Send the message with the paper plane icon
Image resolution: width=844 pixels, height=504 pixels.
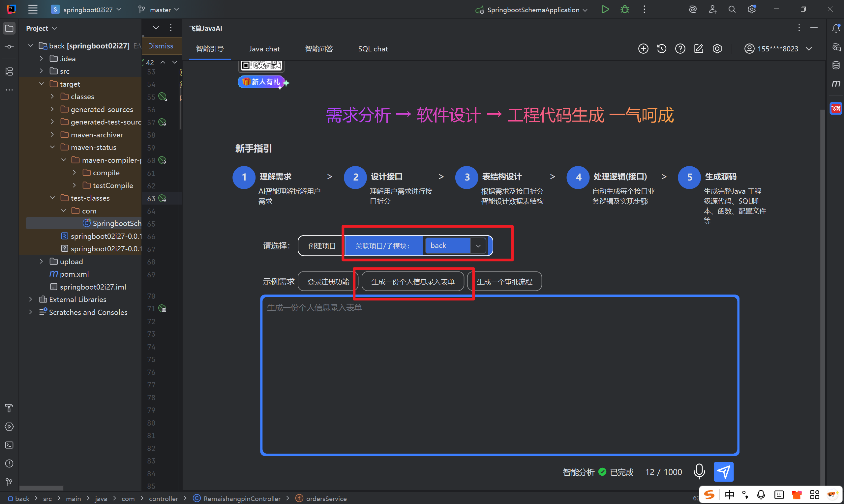pos(723,472)
